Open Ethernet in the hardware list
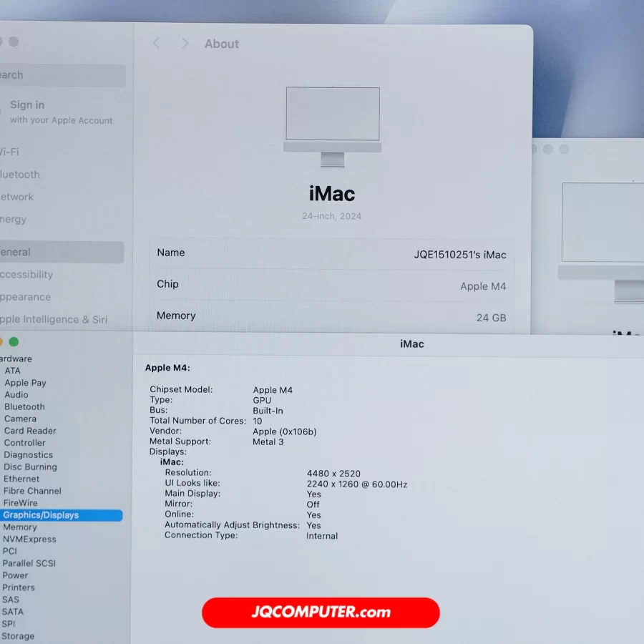 click(x=21, y=479)
